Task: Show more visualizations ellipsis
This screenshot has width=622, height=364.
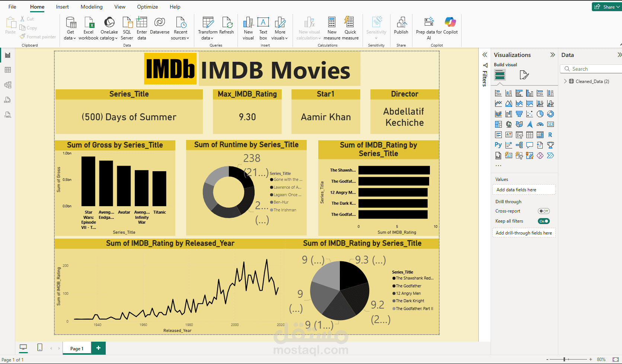Action: (x=498, y=166)
